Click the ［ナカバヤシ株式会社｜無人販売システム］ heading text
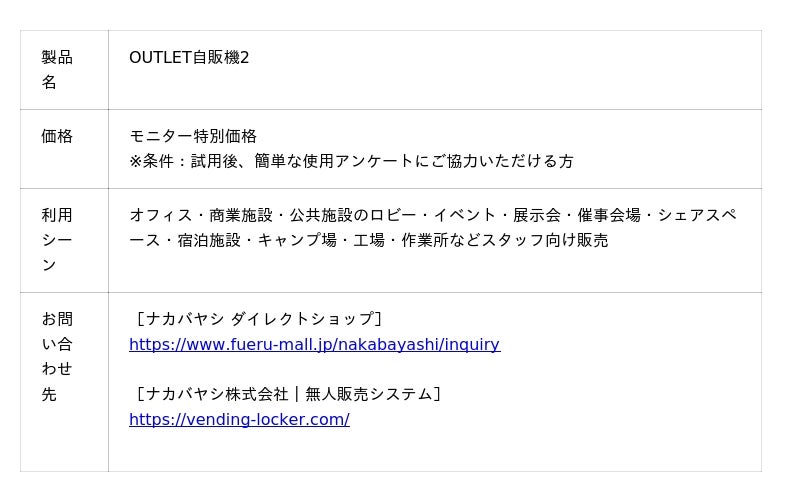 286,394
